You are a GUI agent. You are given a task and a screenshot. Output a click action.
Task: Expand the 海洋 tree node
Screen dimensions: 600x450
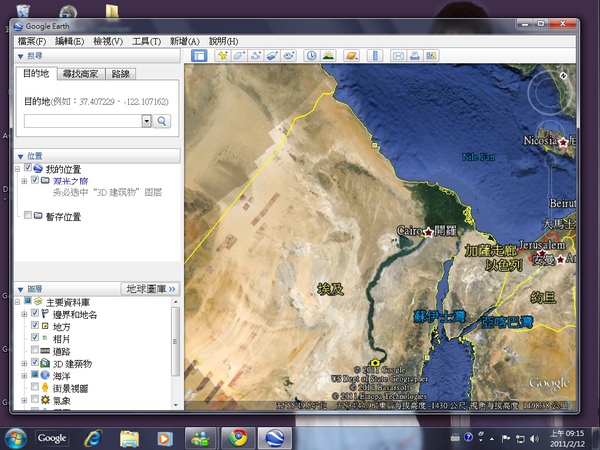[24, 376]
